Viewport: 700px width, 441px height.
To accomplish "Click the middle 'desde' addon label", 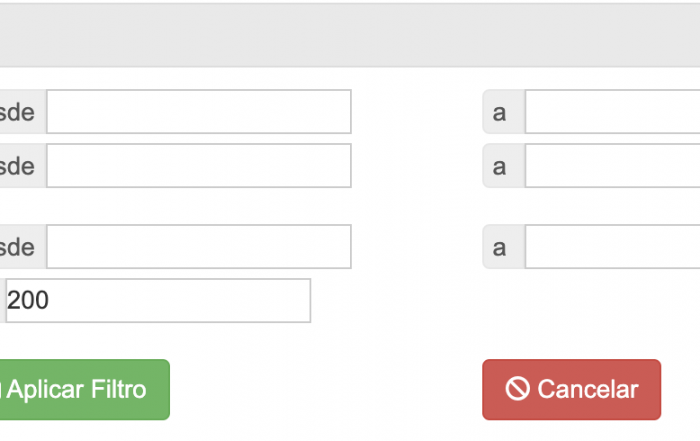I will click(x=23, y=166).
